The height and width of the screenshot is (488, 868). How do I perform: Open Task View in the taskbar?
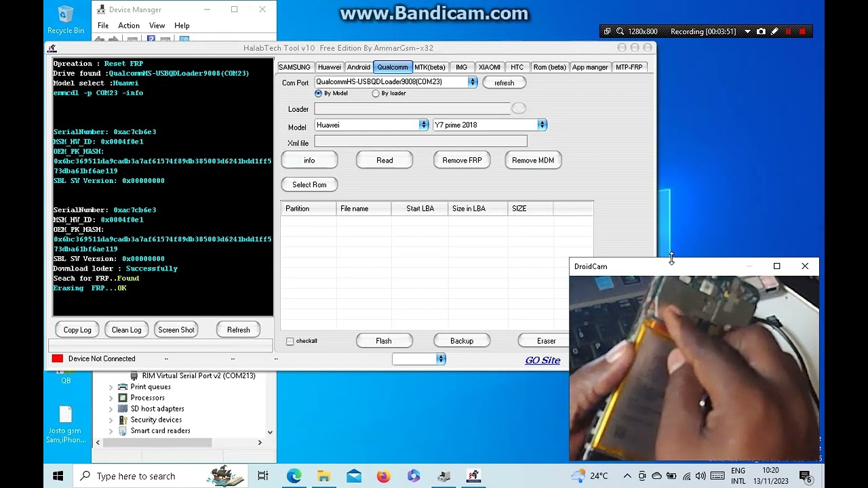263,476
